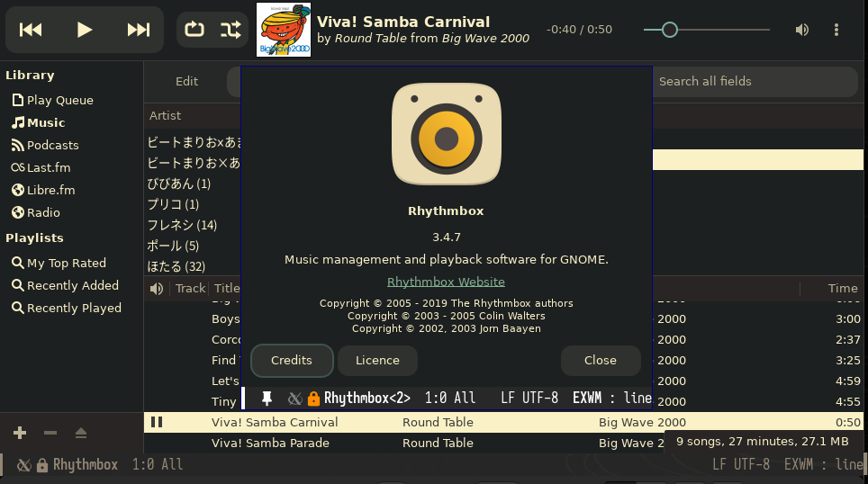868x484 pixels.
Task: Select artist ほたる (32)
Action: click(176, 266)
